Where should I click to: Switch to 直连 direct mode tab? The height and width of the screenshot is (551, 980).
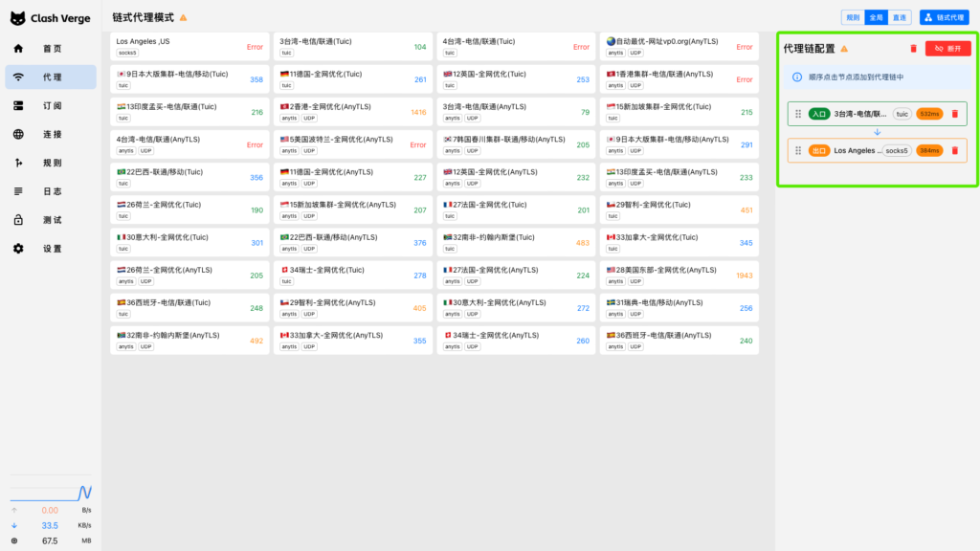click(x=900, y=17)
